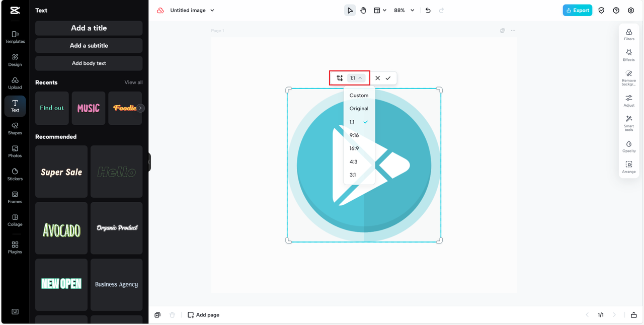Open keyboard shortcuts icon at sidebar bottom
This screenshot has height=325, width=644.
coord(15,311)
